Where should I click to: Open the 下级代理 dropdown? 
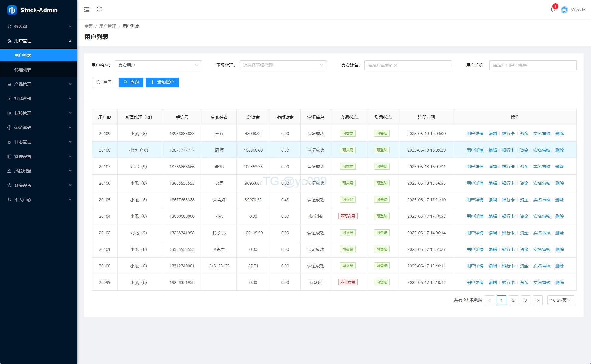point(283,65)
